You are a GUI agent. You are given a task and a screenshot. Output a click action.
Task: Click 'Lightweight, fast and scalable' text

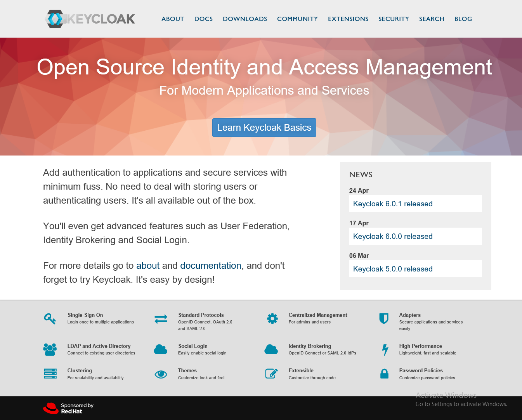pos(428,353)
